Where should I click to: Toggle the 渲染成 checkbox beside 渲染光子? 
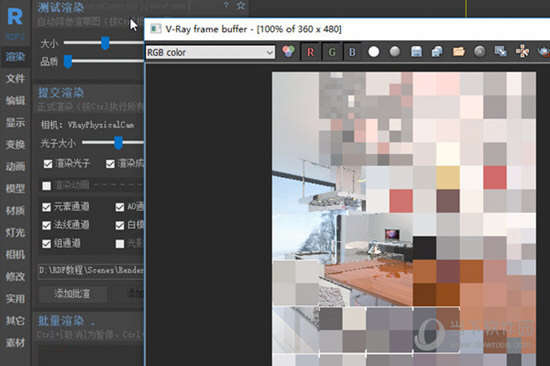click(110, 164)
